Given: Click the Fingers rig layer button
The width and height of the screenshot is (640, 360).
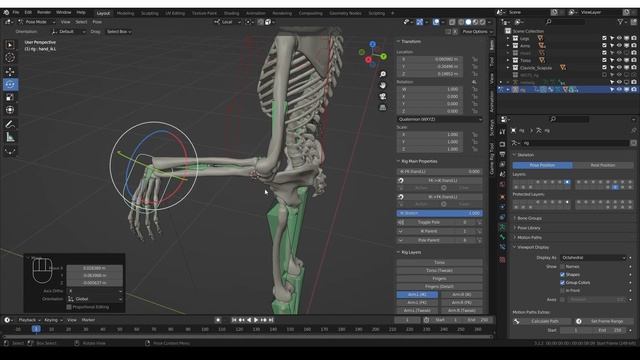Looking at the screenshot, I should pyautogui.click(x=440, y=278).
